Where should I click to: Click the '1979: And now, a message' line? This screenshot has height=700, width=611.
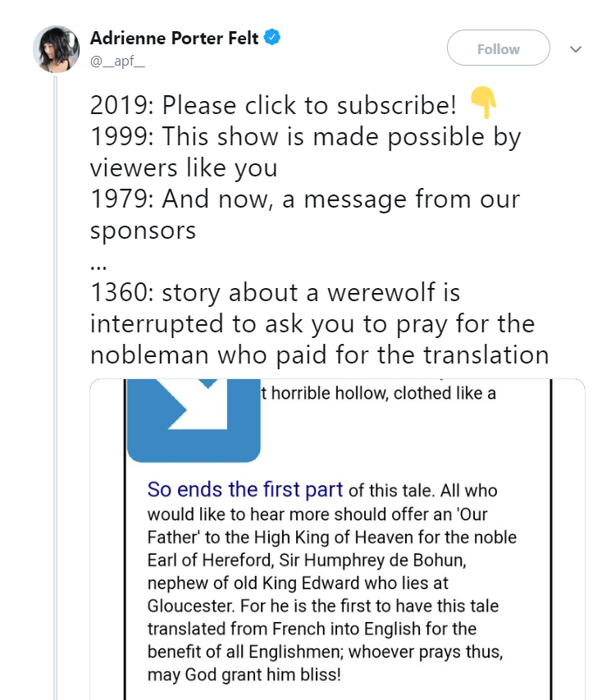coord(305,199)
